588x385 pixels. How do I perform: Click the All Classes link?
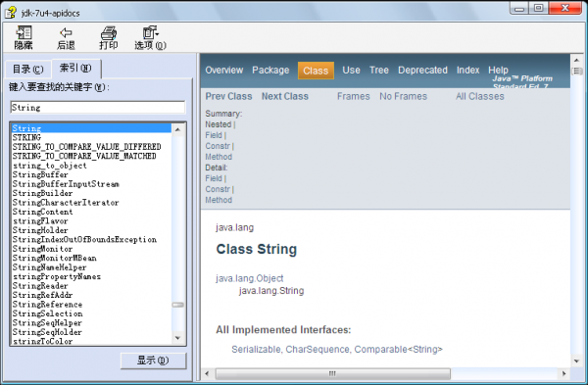click(479, 96)
